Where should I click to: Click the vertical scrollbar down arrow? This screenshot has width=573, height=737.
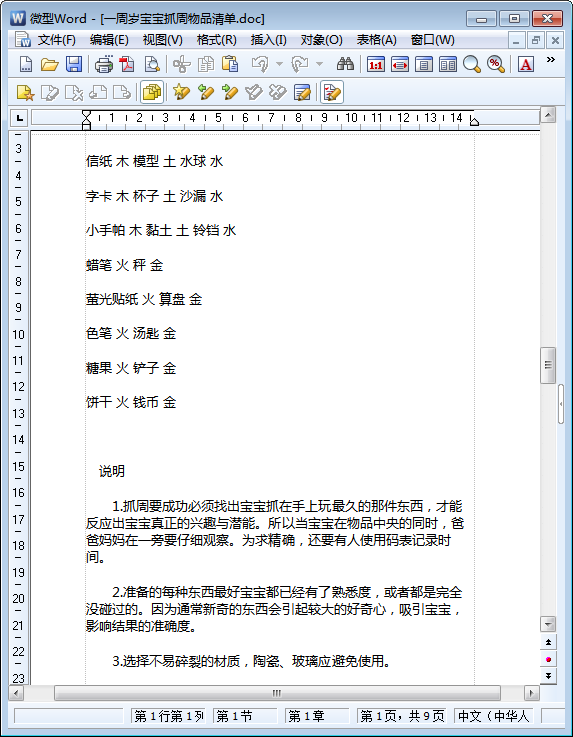pyautogui.click(x=548, y=624)
